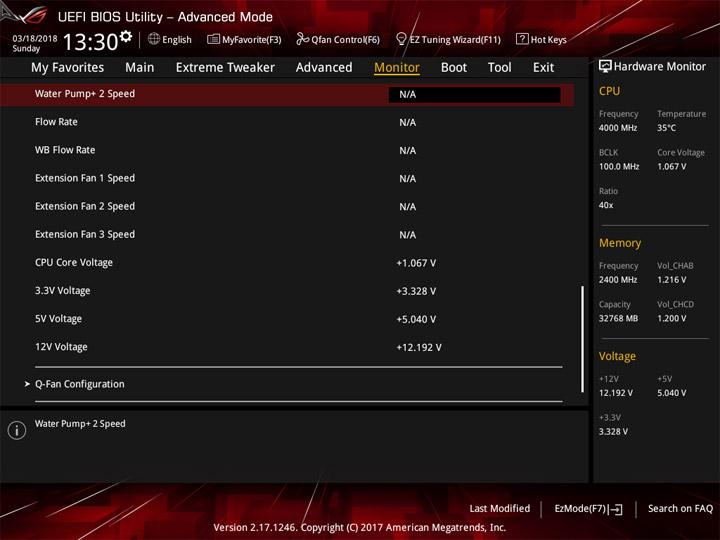Select the Flow Rate row

(x=287, y=122)
